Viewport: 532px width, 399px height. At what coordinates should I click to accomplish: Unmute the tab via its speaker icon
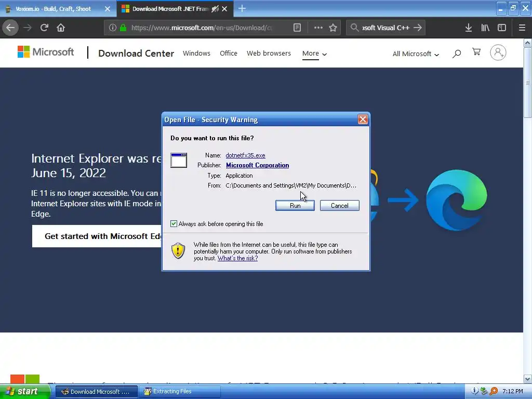coord(215,9)
